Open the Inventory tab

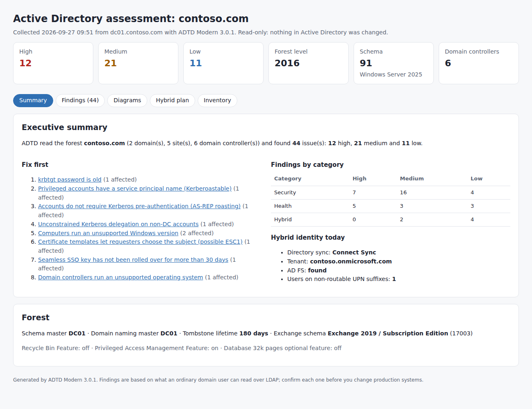pos(217,101)
